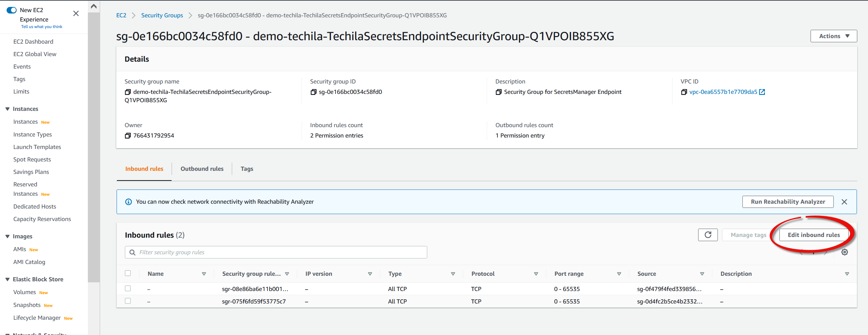Viewport: 868px width, 335px height.
Task: Open the Actions dropdown
Action: tap(833, 36)
